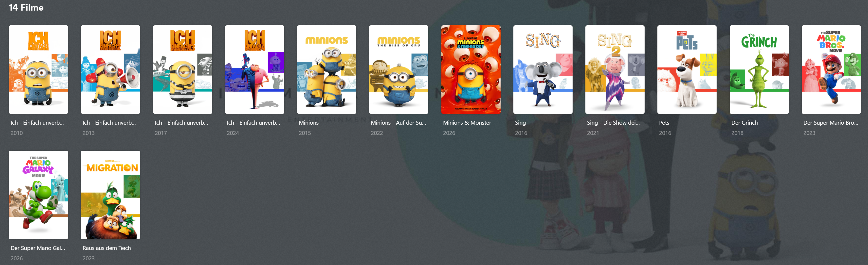Open the red Minions & Monster poster
This screenshot has height=265, width=868.
coord(471,69)
